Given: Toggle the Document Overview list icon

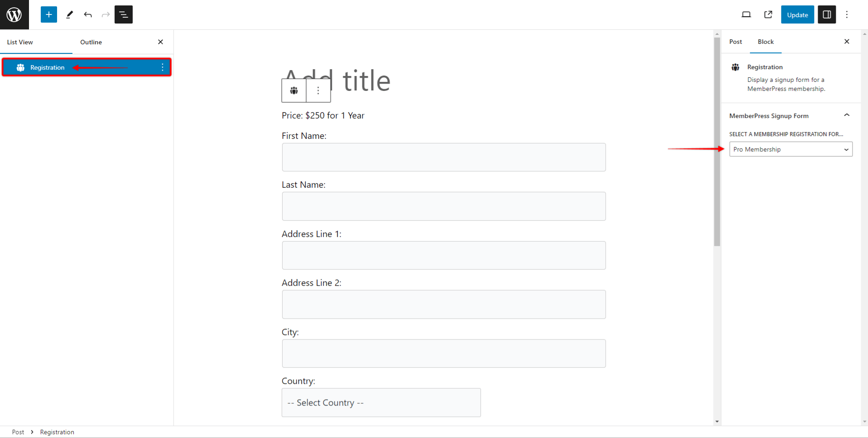Looking at the screenshot, I should [x=124, y=14].
